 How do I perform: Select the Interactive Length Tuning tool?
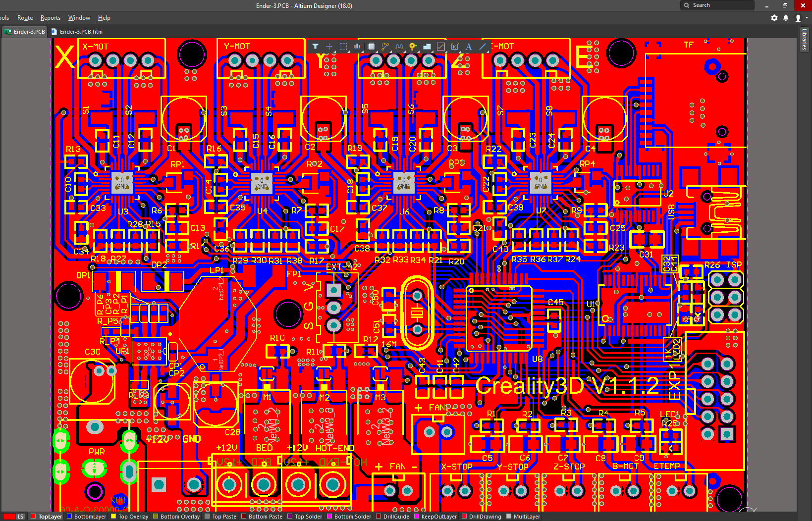coord(399,47)
